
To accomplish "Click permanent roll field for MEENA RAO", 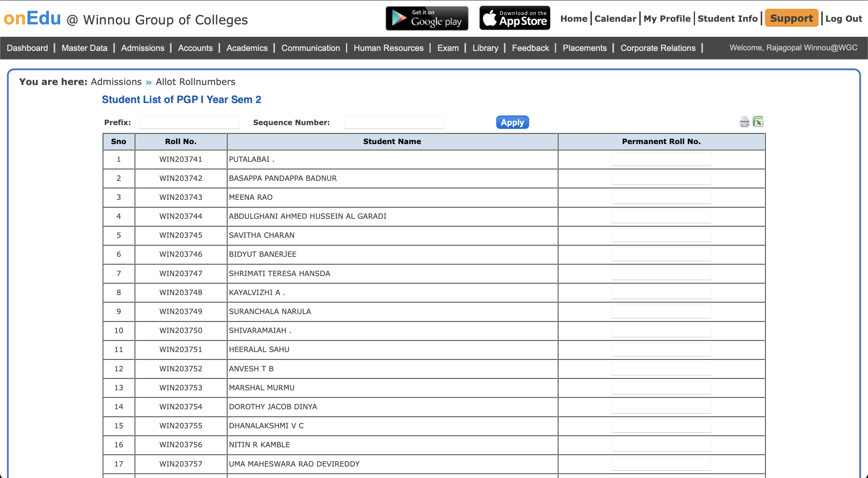I will 661,197.
